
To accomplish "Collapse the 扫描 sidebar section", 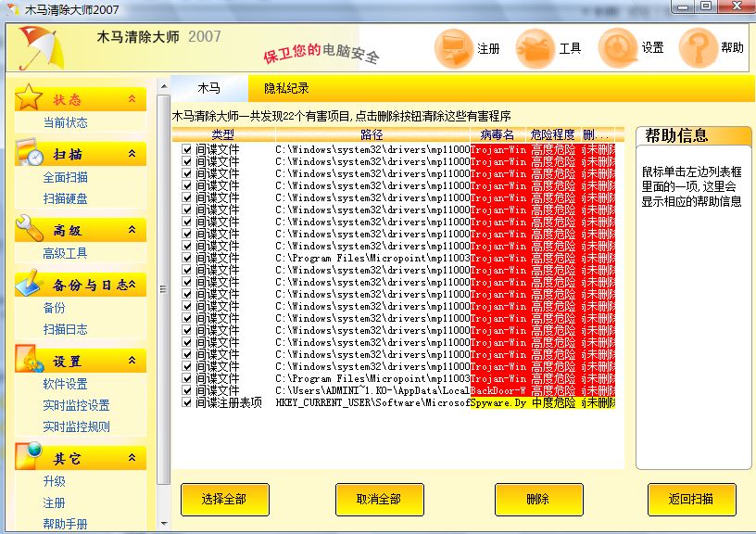I will [x=132, y=154].
